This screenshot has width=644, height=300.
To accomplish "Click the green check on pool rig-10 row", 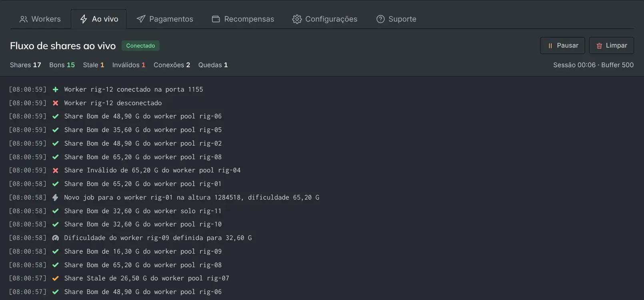I will pos(56,224).
